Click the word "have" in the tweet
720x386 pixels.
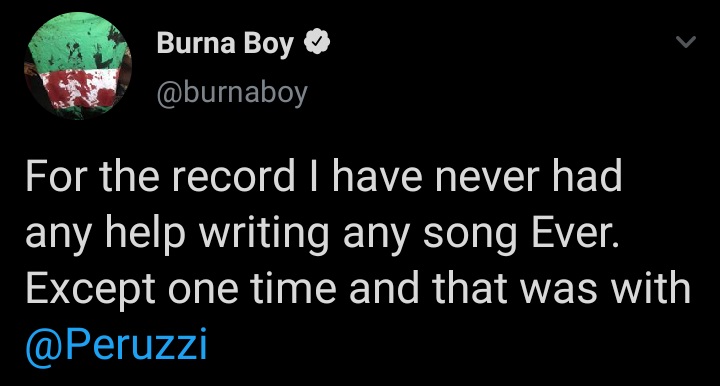pos(377,175)
